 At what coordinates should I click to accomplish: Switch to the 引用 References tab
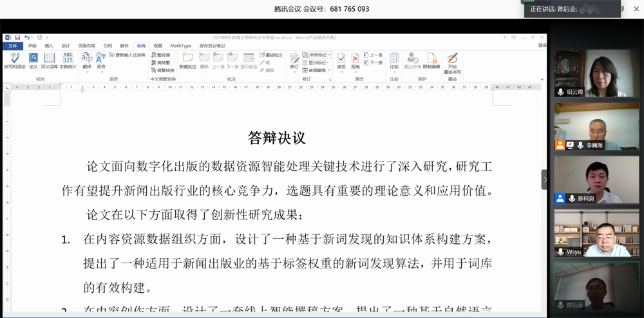click(108, 46)
